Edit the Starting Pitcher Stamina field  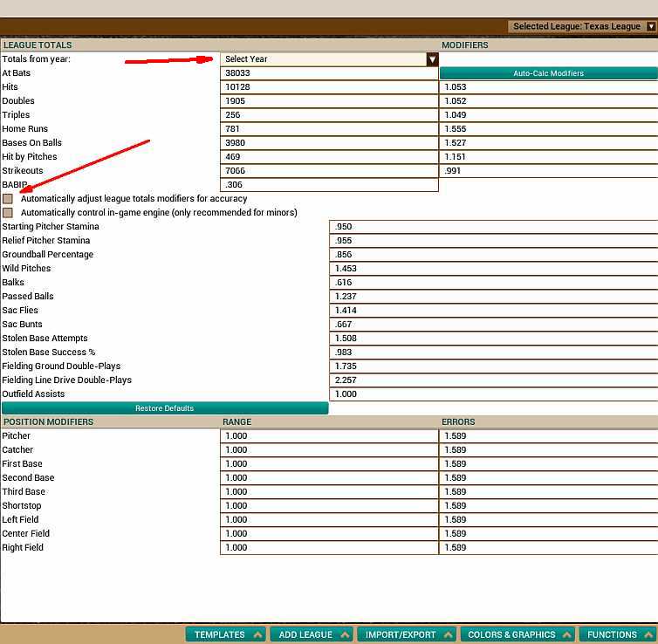(x=493, y=227)
